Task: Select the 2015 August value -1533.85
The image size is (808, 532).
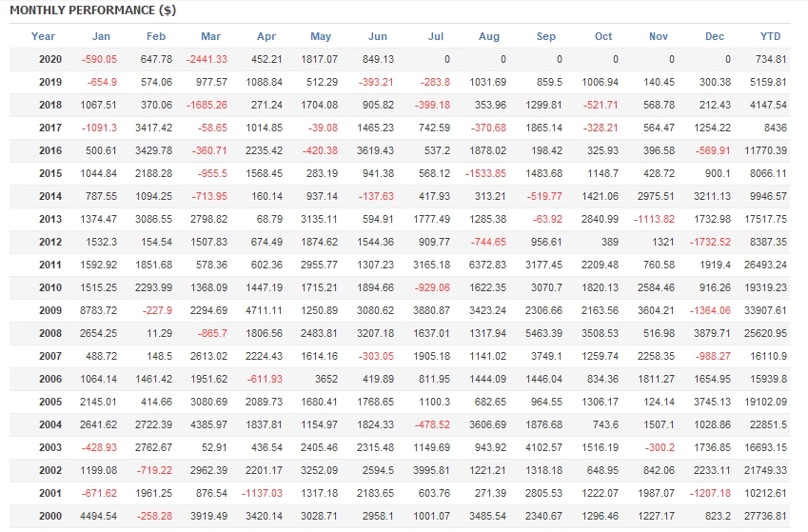Action: (x=485, y=174)
